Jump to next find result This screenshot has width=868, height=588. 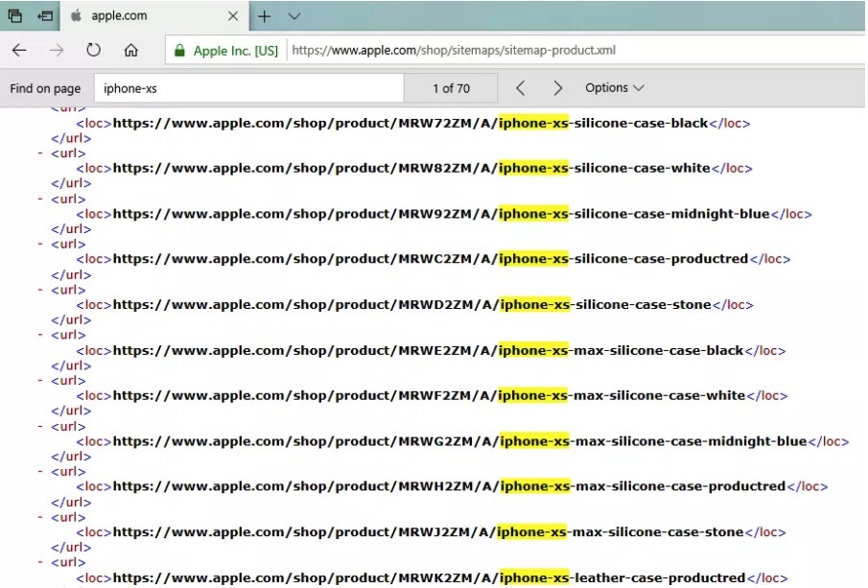(x=558, y=88)
